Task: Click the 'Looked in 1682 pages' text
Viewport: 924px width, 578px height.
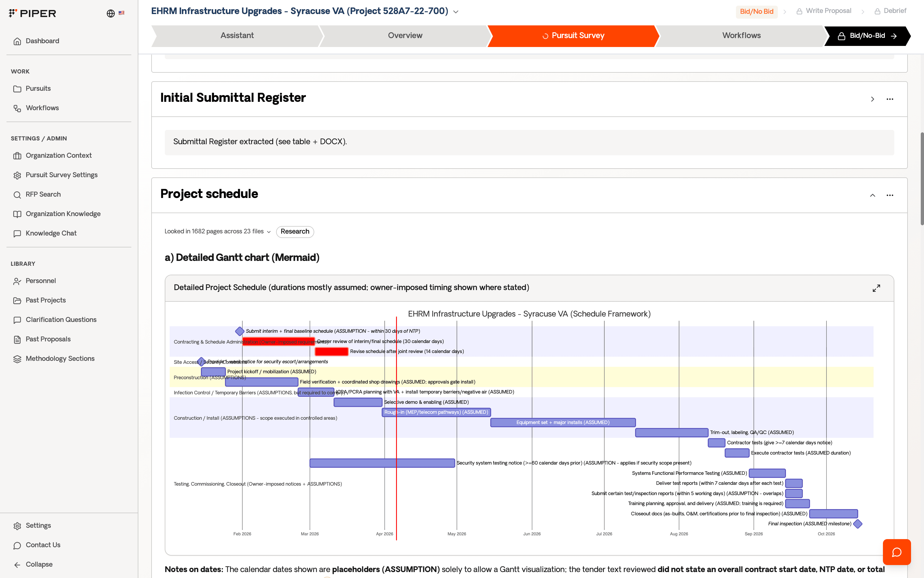Action: point(214,232)
